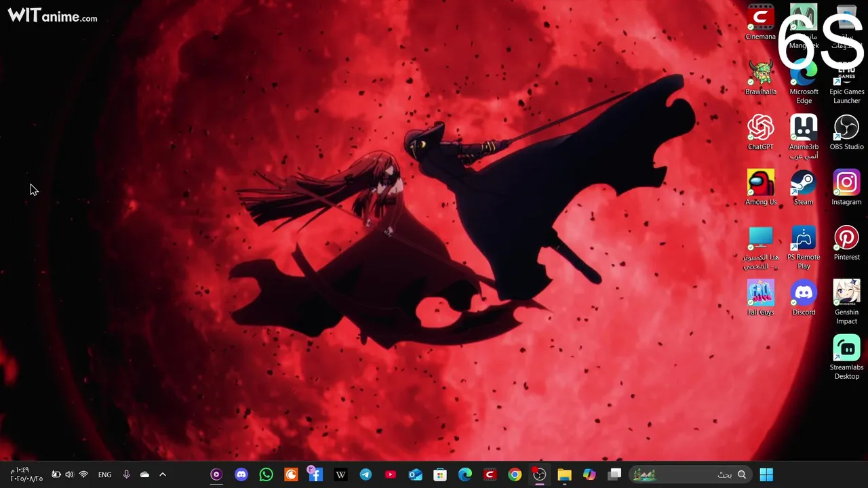Open Crunchyroll from the taskbar
Screen dimensions: 868x488
pyautogui.click(x=291, y=474)
